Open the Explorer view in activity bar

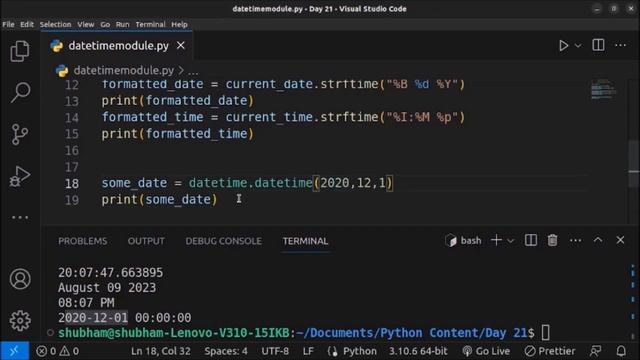20,51
